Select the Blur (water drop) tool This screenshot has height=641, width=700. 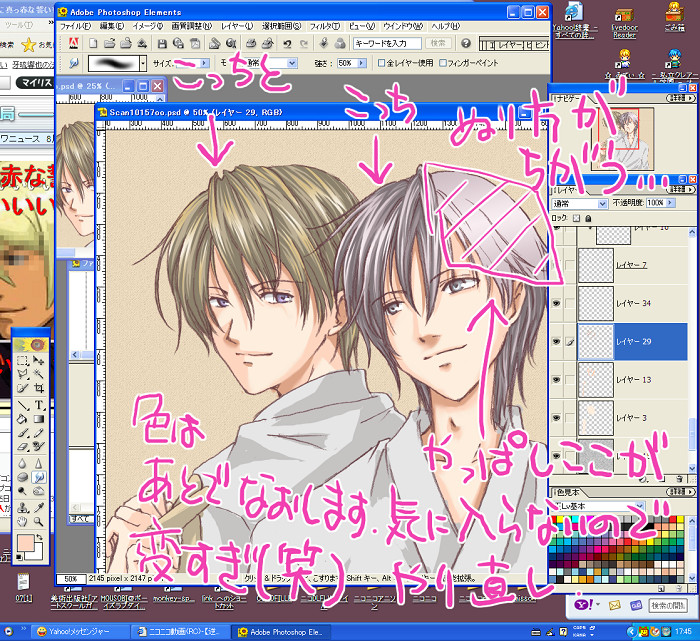22,463
